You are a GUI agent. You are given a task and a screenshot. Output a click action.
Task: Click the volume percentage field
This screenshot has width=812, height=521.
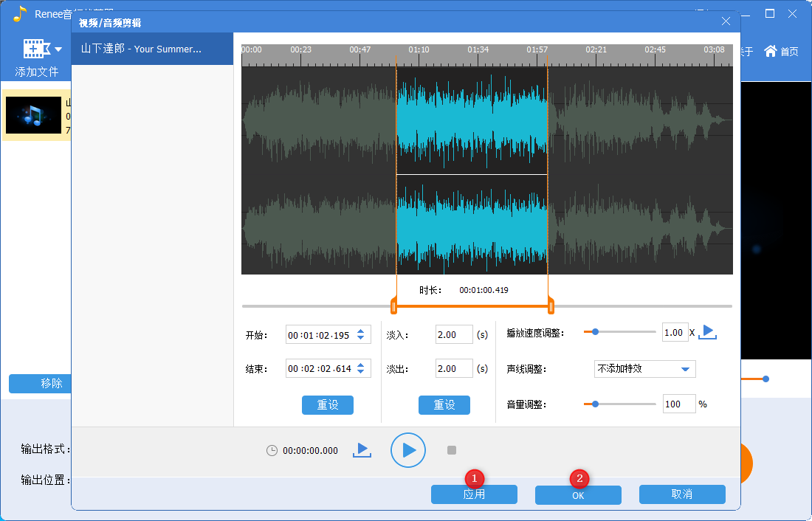[679, 404]
